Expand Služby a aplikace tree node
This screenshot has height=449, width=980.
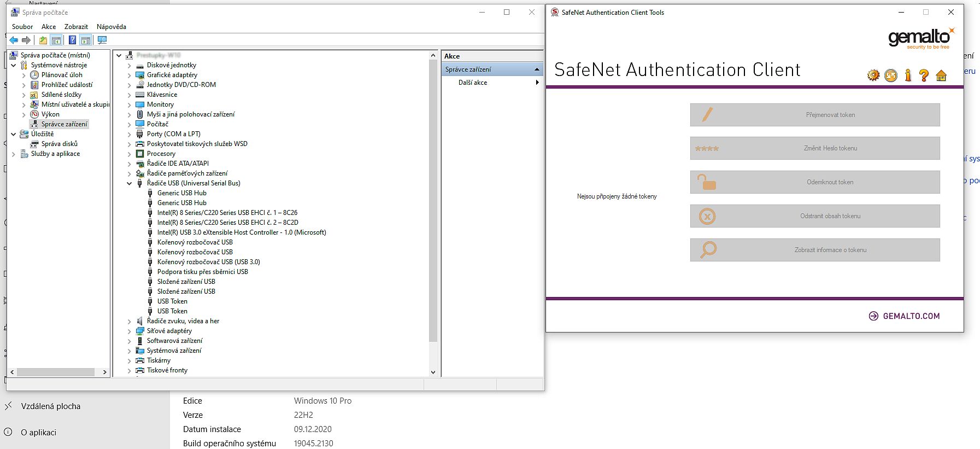(x=14, y=154)
